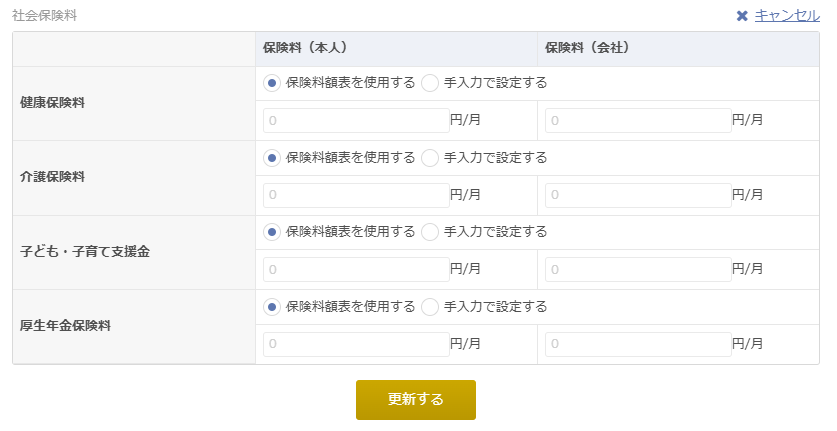
Task: Select 手入力で設定する for 子ども・子育て支援金
Action: point(430,232)
